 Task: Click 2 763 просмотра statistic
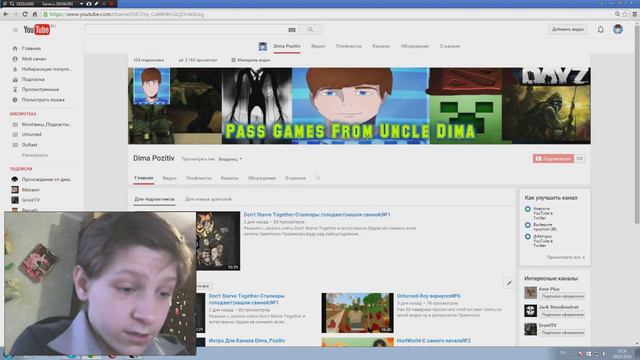[x=198, y=60]
